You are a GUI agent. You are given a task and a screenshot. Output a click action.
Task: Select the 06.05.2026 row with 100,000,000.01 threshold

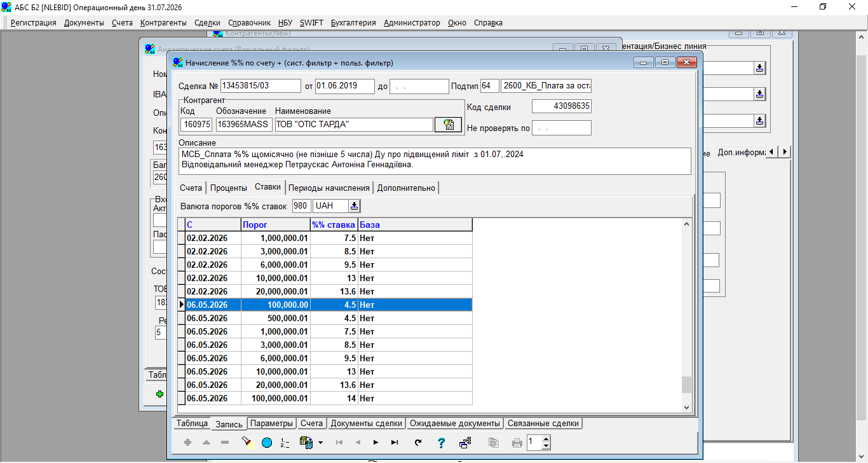coord(325,399)
